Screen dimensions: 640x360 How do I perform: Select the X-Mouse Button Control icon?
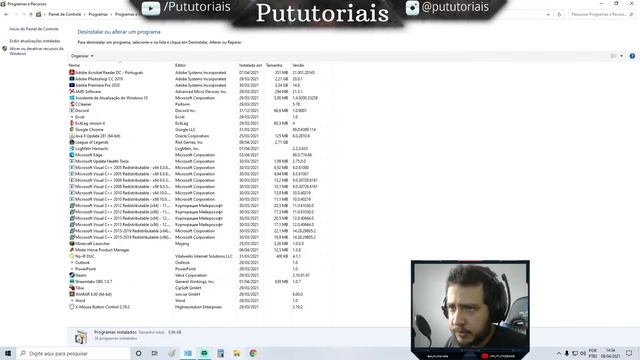[72, 307]
